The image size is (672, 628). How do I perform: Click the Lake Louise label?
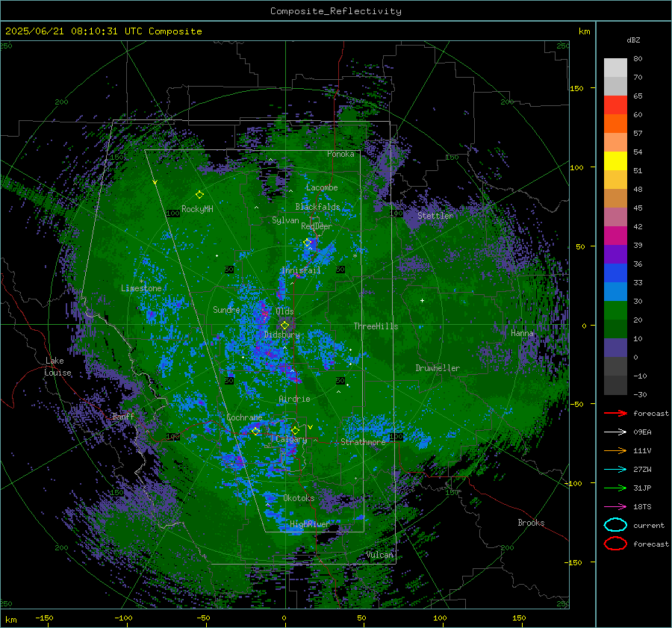(x=57, y=367)
